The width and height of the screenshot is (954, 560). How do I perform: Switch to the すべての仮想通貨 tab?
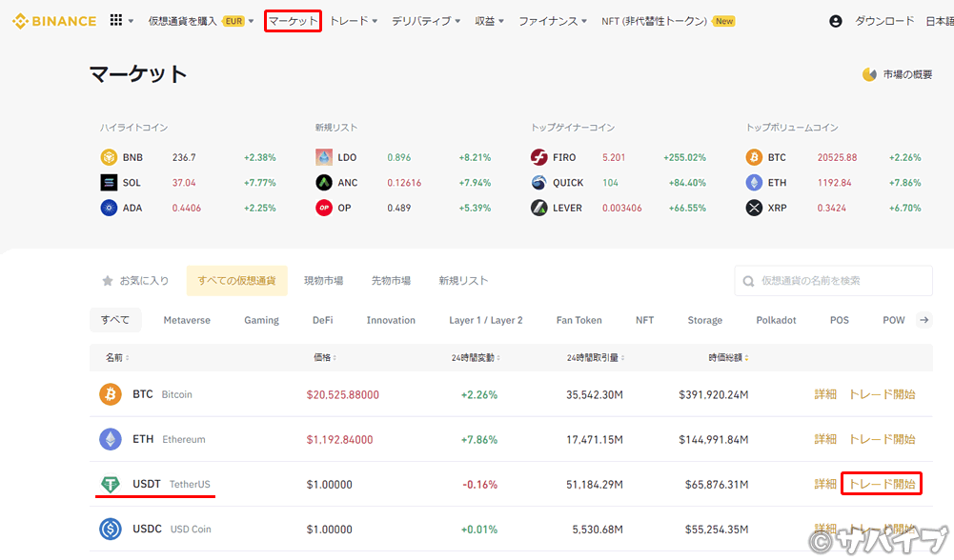tap(236, 281)
